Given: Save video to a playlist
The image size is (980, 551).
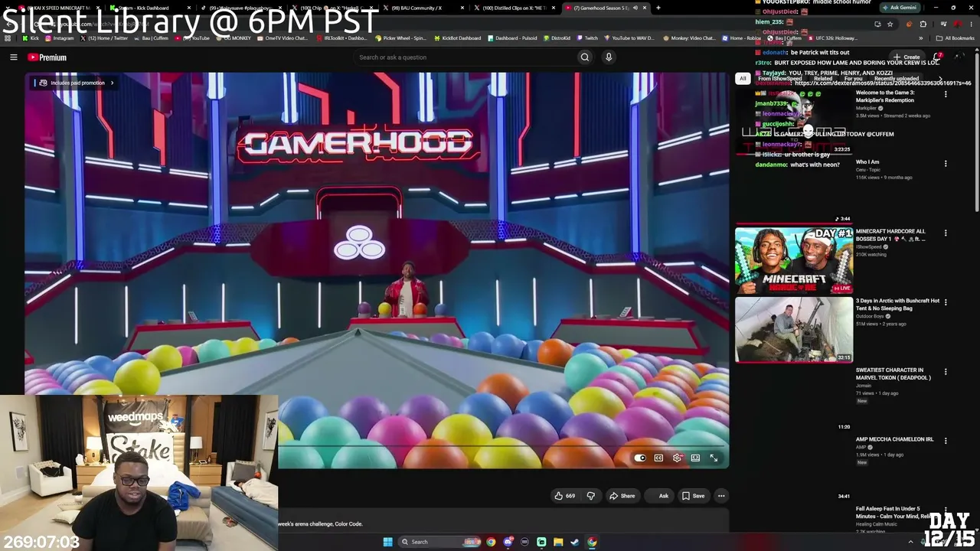Looking at the screenshot, I should [694, 496].
